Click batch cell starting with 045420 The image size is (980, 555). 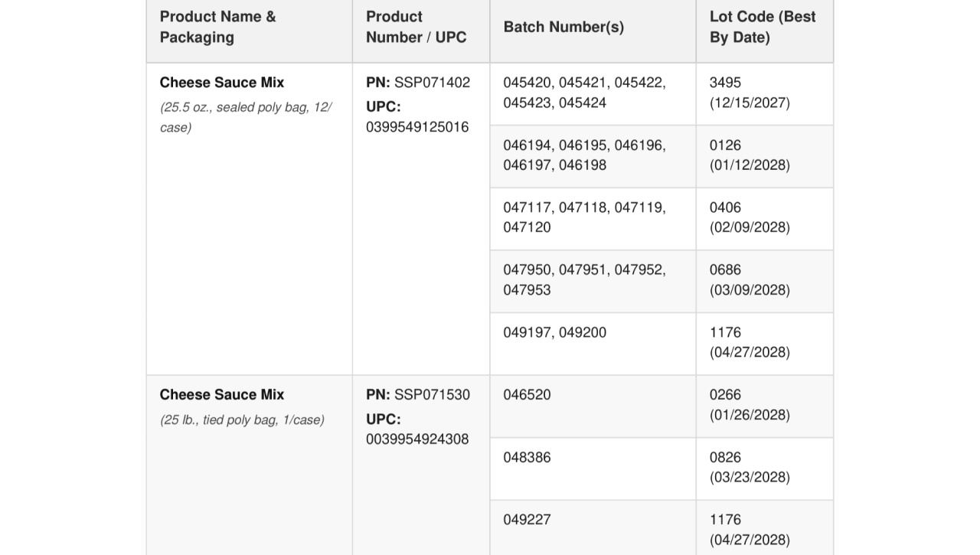coord(593,94)
